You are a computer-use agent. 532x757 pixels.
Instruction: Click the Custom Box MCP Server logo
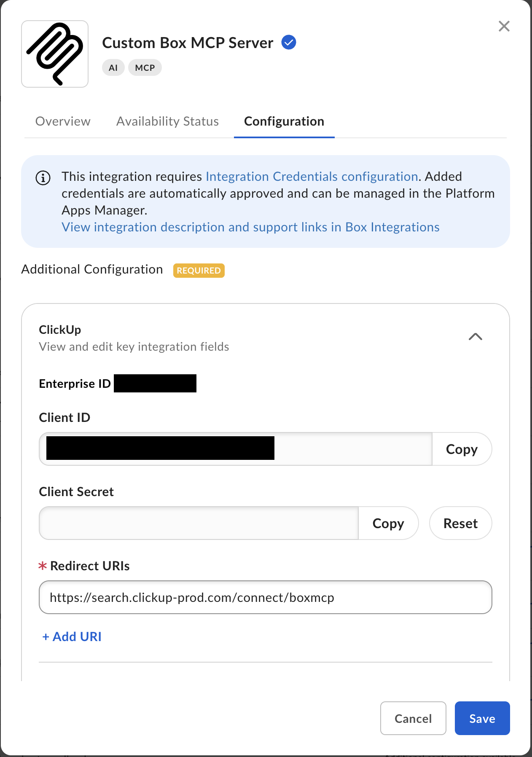tap(55, 54)
